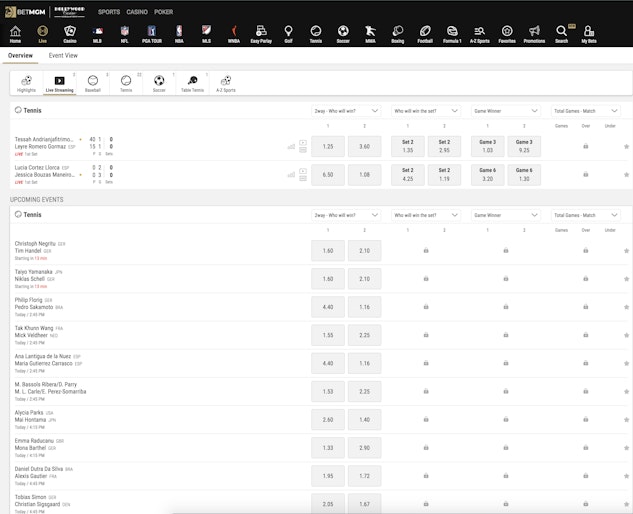Open the Philip Florig vs Pedro Sakamoto match
The image size is (633, 514).
[40, 303]
